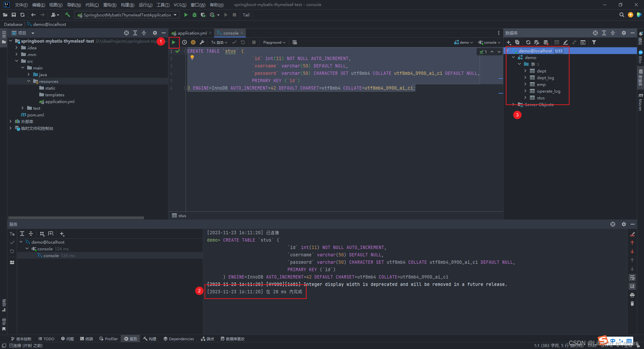Viewport: 644px width, 349px height.
Task: Add service plus icon in Services panel
Action: click(x=62, y=234)
